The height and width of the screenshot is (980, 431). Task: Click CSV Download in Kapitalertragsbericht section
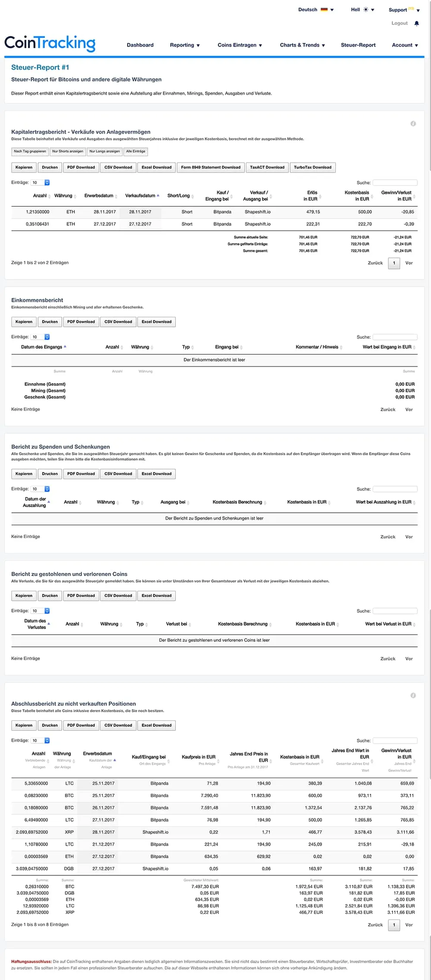[x=118, y=167]
